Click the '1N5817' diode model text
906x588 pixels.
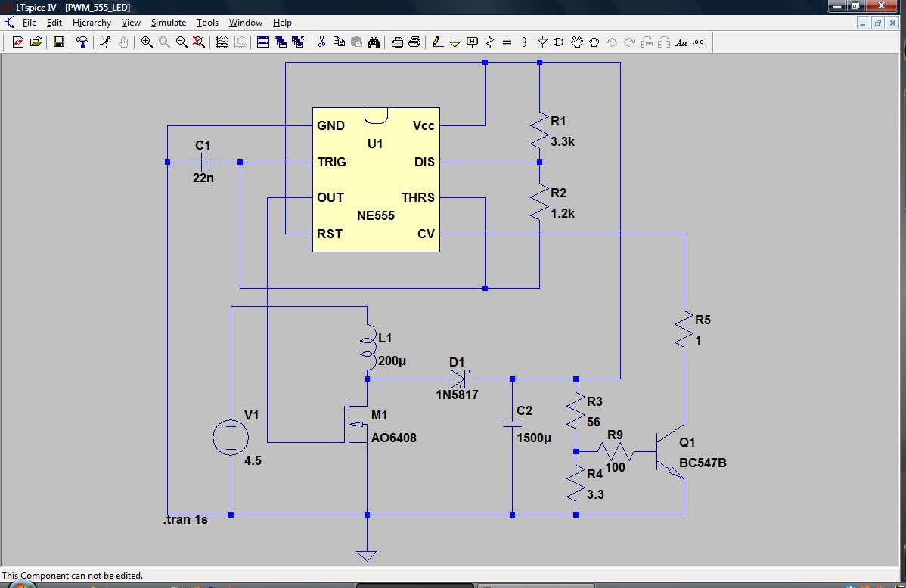tap(457, 395)
